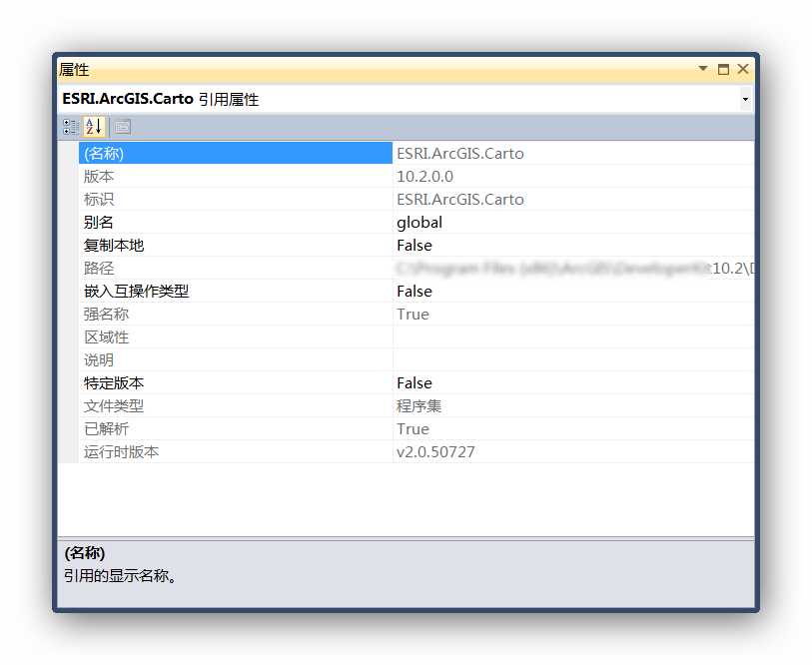
Task: Expand the ESRI.ArcGIS.Carto object selector dropdown
Action: [745, 100]
